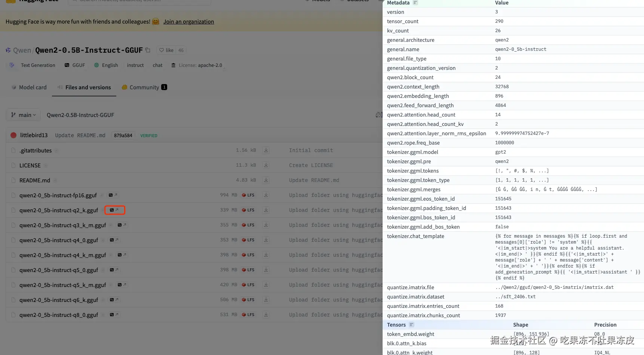Click the tokenizer.chat_template metadata key
The height and width of the screenshot is (355, 644).
(415, 236)
